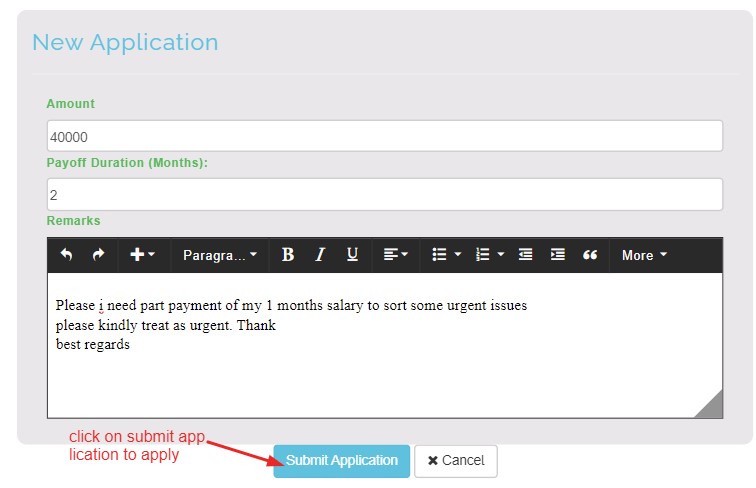Screen dimensions: 756x488
Task: Apply blockquote formatting
Action: 590,255
